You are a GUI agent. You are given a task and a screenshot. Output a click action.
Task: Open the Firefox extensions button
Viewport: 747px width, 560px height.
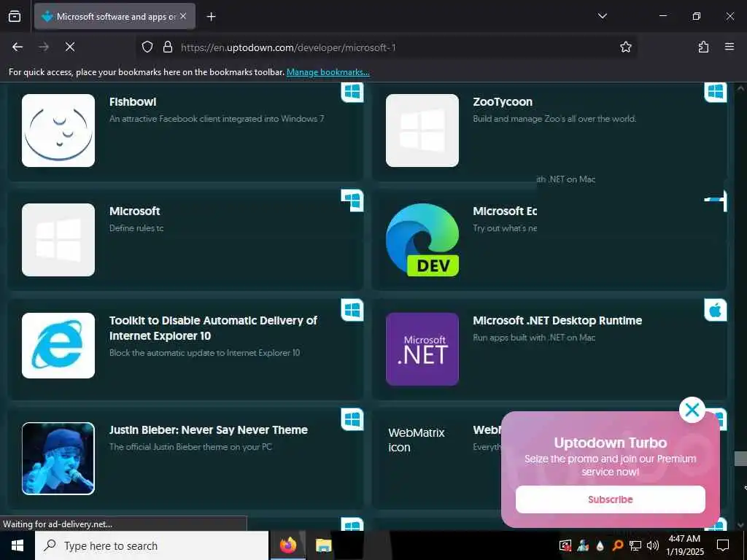(x=703, y=47)
